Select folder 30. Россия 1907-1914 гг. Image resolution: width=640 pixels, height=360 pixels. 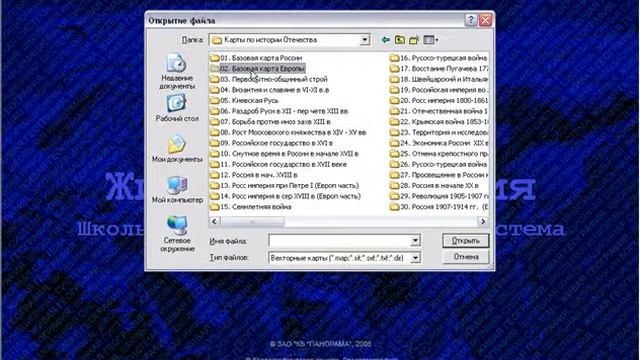coord(439,207)
